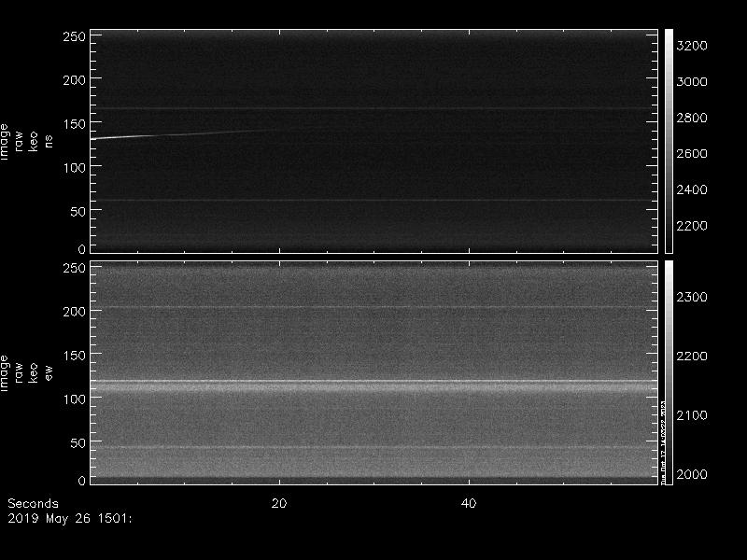Click the 0 tick label on ew keogram axis

[81, 480]
